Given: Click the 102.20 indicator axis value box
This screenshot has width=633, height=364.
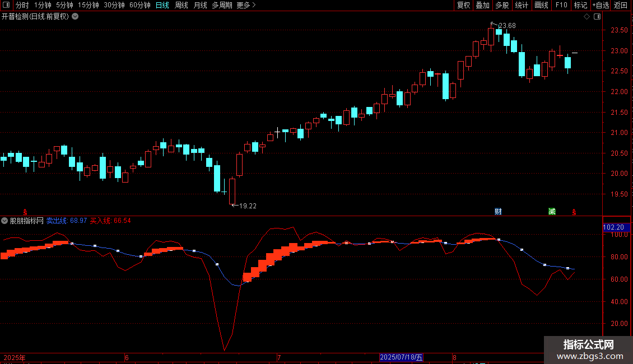Looking at the screenshot, I should pyautogui.click(x=616, y=227).
